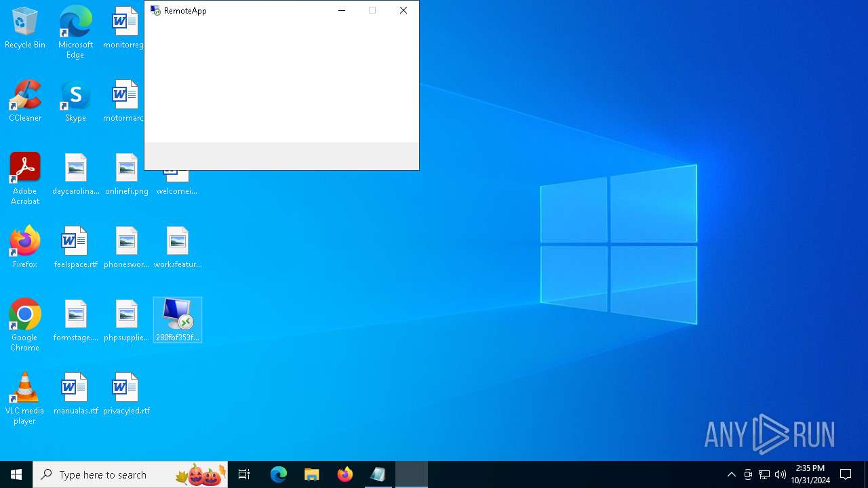Open Adobe Acrobat desktop shortcut
The width and height of the screenshot is (868, 488).
click(x=25, y=179)
